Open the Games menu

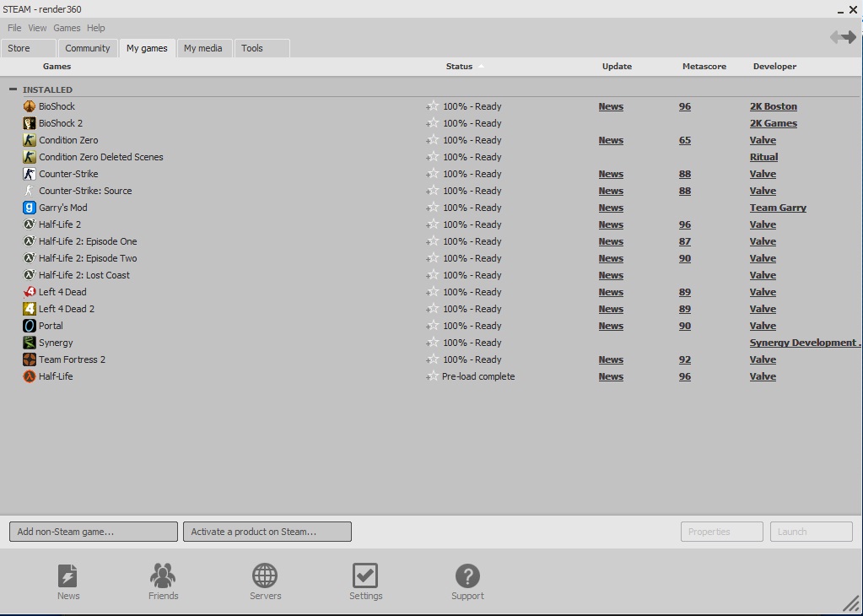pyautogui.click(x=67, y=28)
